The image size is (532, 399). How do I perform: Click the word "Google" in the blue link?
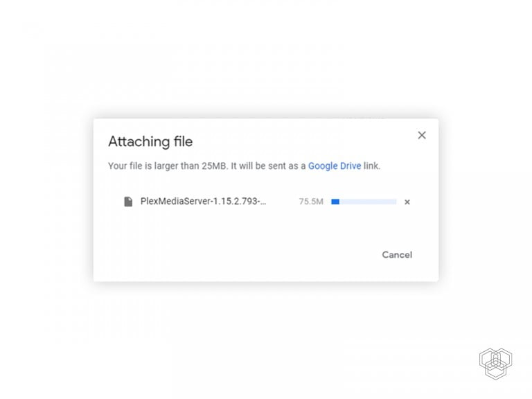323,166
